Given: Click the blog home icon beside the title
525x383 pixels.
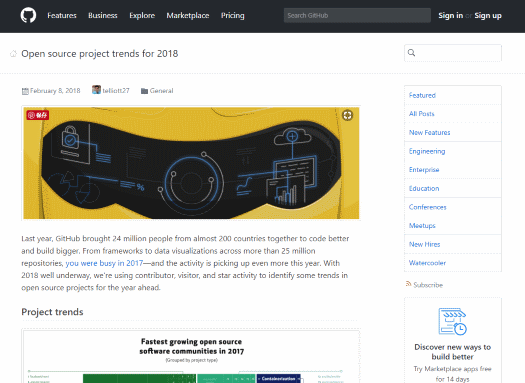Looking at the screenshot, I should point(13,54).
